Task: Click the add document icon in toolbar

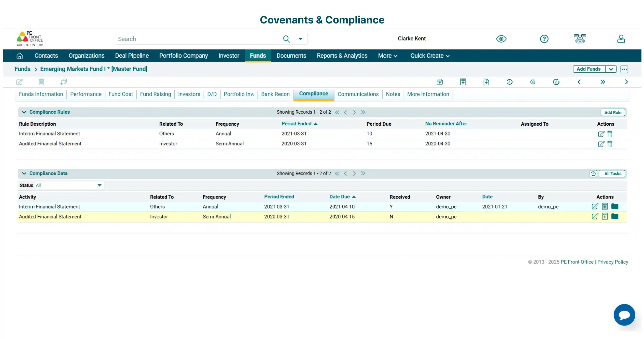Action: [486, 82]
